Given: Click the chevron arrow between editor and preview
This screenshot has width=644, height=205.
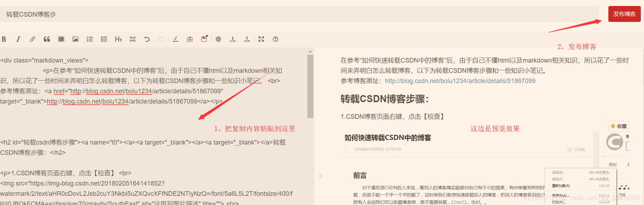Looking at the screenshot, I should tap(320, 176).
